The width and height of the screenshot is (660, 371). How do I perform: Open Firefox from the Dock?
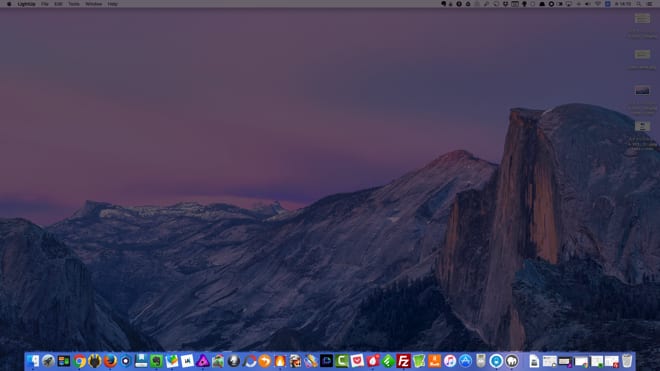pyautogui.click(x=110, y=361)
